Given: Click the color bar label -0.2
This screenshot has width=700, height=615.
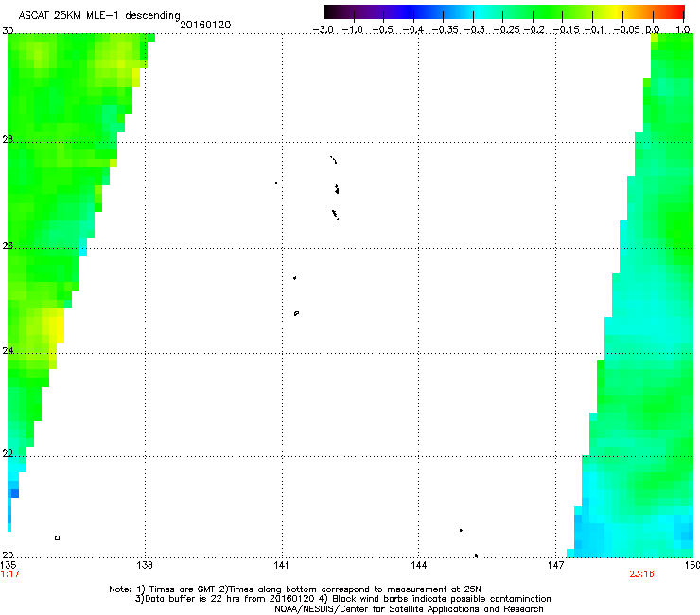Looking at the screenshot, I should point(534,30).
